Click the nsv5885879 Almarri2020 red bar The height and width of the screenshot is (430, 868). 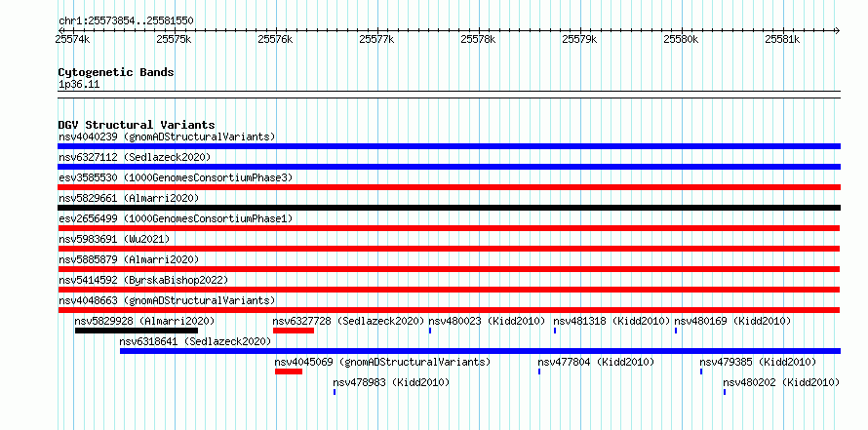(x=449, y=269)
